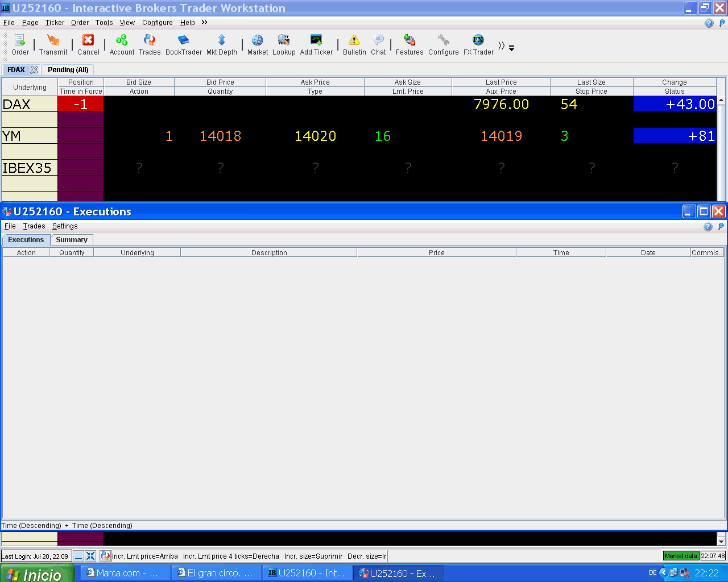Close the FDAX tab
This screenshot has height=582, width=728.
34,70
